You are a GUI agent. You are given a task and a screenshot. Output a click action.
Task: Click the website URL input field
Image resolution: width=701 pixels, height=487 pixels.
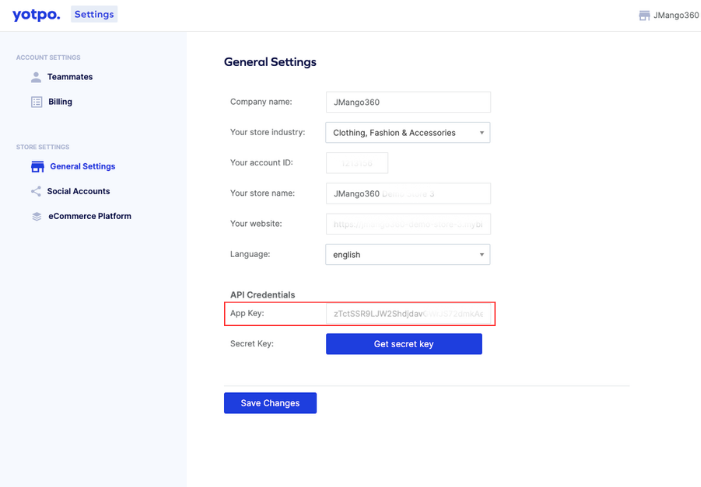pyautogui.click(x=408, y=224)
